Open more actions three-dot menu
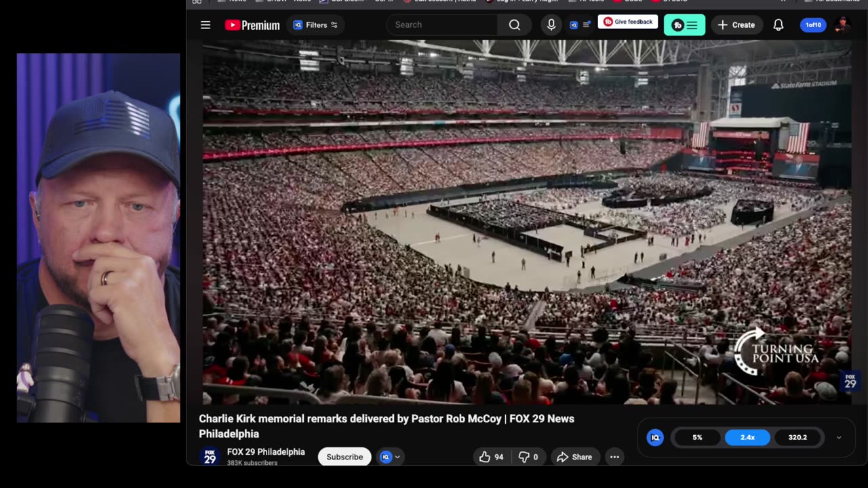The image size is (868, 488). coord(614,457)
